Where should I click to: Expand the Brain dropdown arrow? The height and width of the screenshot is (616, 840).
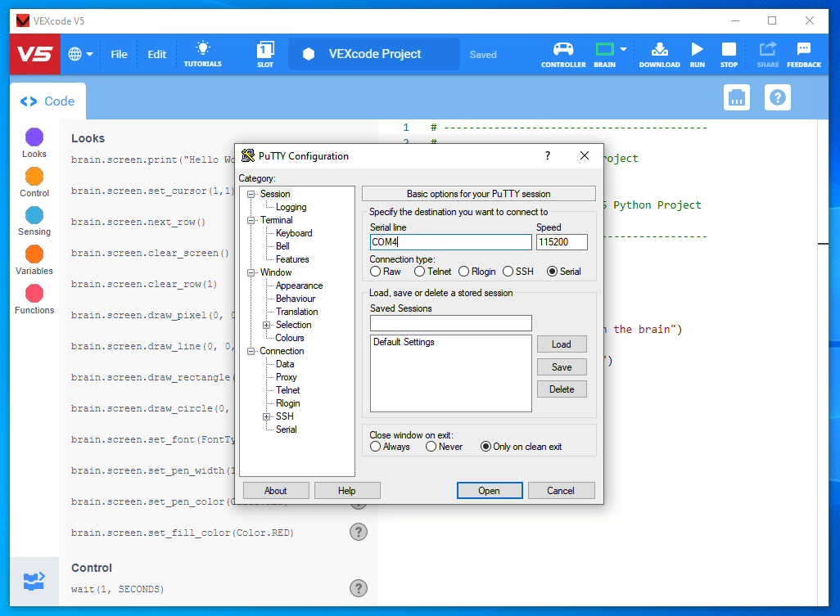pyautogui.click(x=623, y=49)
